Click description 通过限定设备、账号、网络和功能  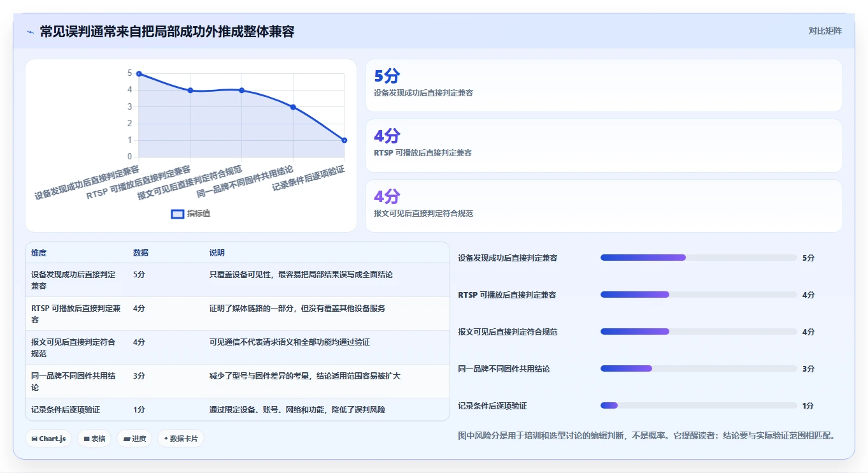tap(297, 409)
